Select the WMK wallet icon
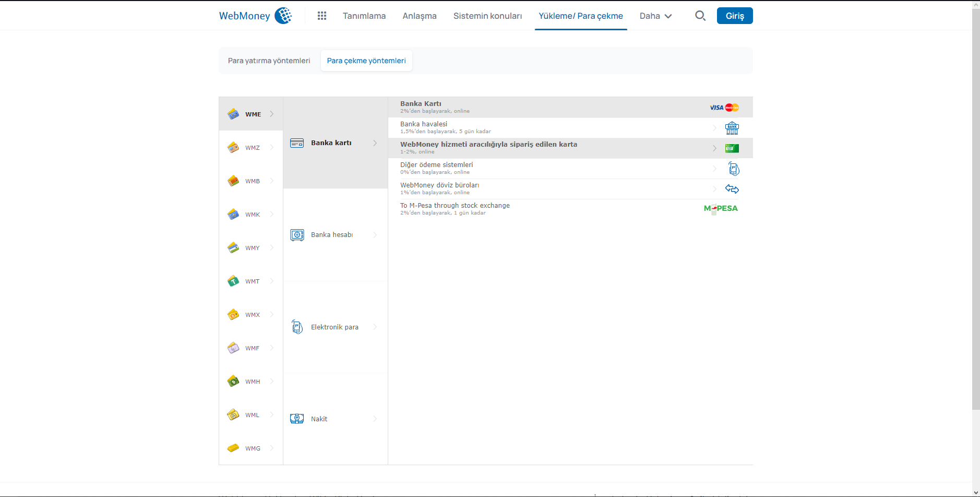This screenshot has width=980, height=497. (x=233, y=214)
